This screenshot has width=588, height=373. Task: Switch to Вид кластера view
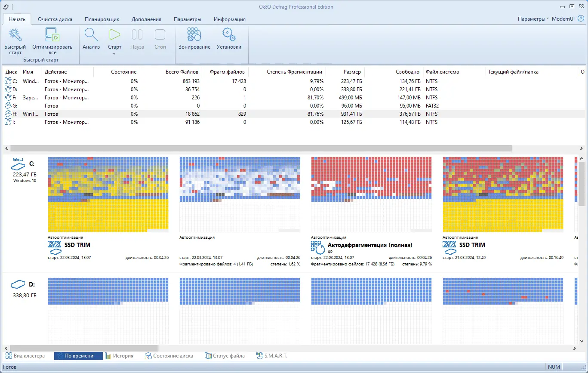pyautogui.click(x=25, y=356)
